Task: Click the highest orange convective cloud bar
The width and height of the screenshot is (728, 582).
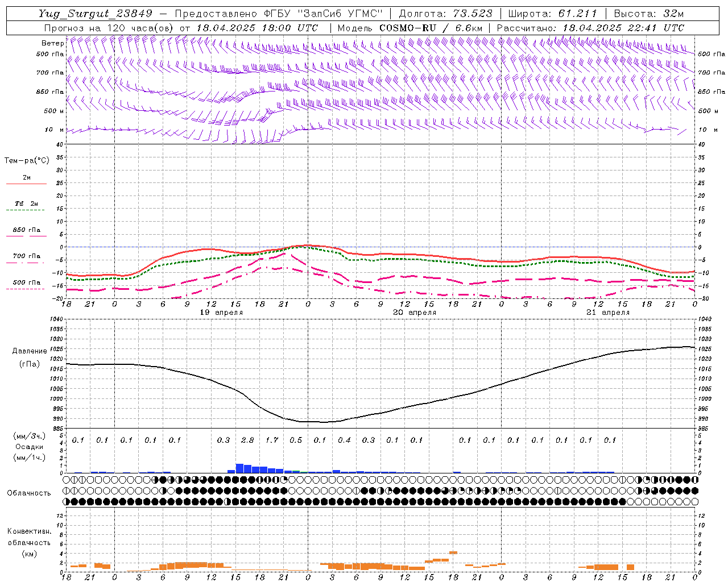Action: pyautogui.click(x=453, y=552)
